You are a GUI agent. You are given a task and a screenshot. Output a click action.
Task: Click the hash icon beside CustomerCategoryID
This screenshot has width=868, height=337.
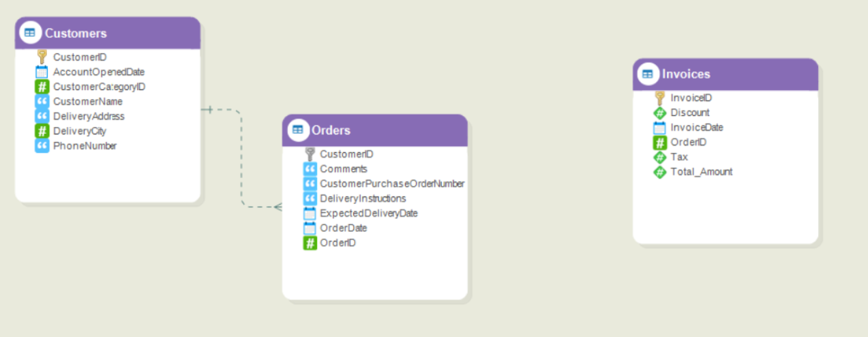42,87
